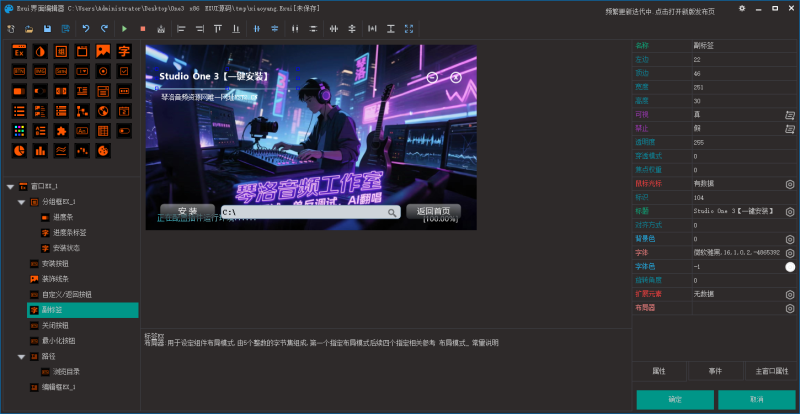Select the colorful grid color-picker component

pyautogui.click(x=19, y=131)
